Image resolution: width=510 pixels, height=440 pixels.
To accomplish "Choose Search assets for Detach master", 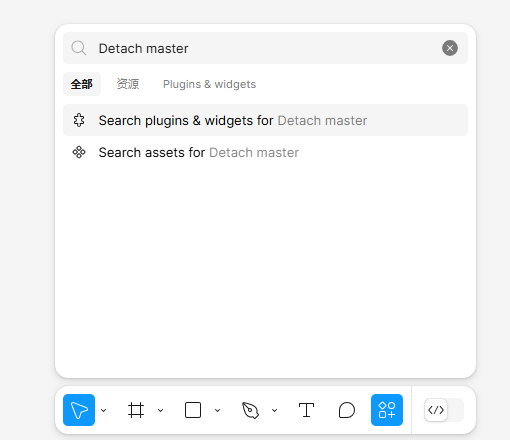I will click(x=265, y=152).
